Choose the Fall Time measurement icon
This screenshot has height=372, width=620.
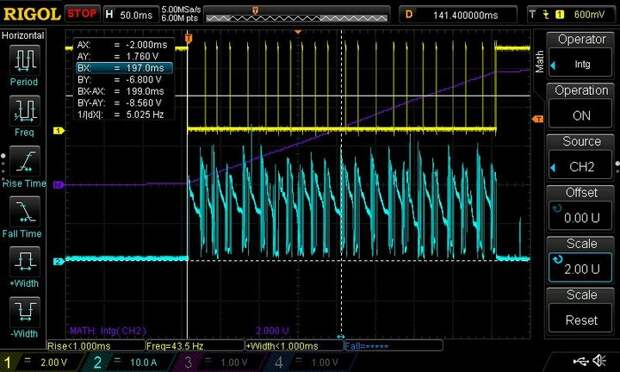pyautogui.click(x=24, y=211)
